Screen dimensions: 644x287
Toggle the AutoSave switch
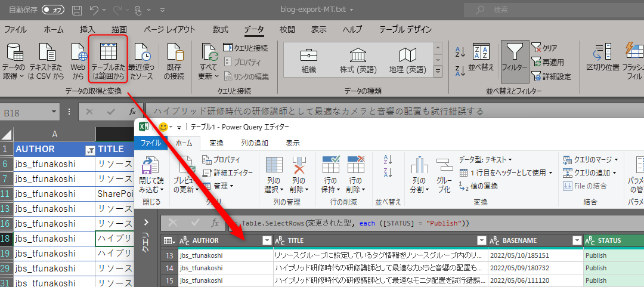(53, 10)
